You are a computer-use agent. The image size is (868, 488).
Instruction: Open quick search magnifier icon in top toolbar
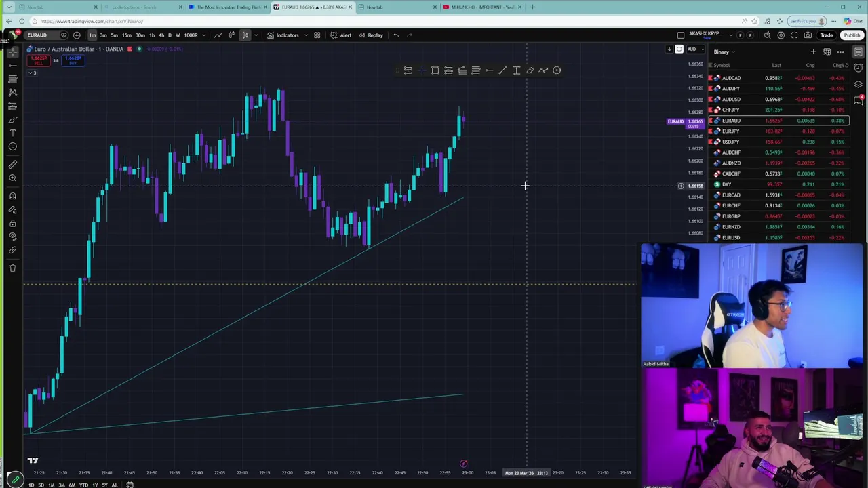767,35
